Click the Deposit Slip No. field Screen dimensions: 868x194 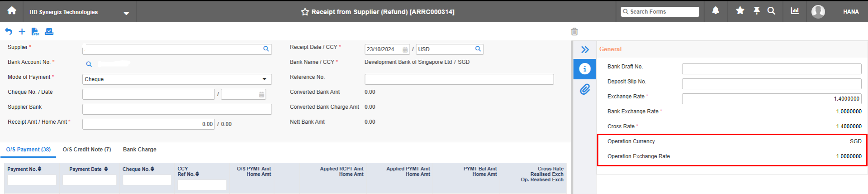pyautogui.click(x=772, y=84)
